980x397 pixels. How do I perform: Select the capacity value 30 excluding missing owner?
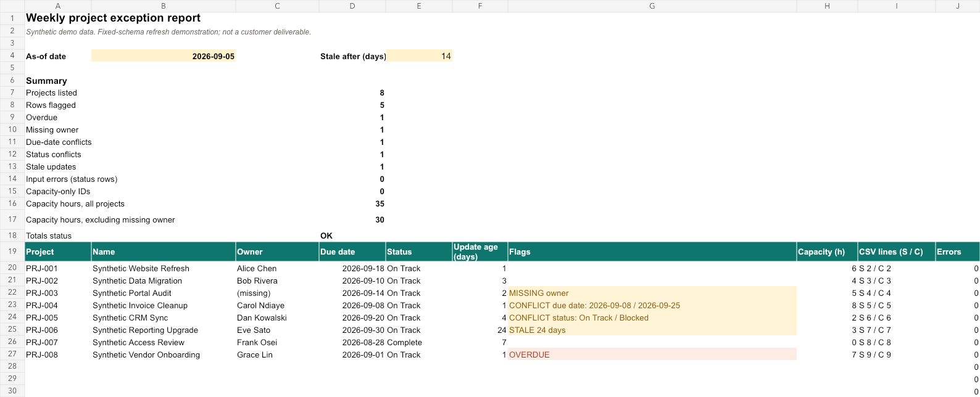tap(352, 220)
